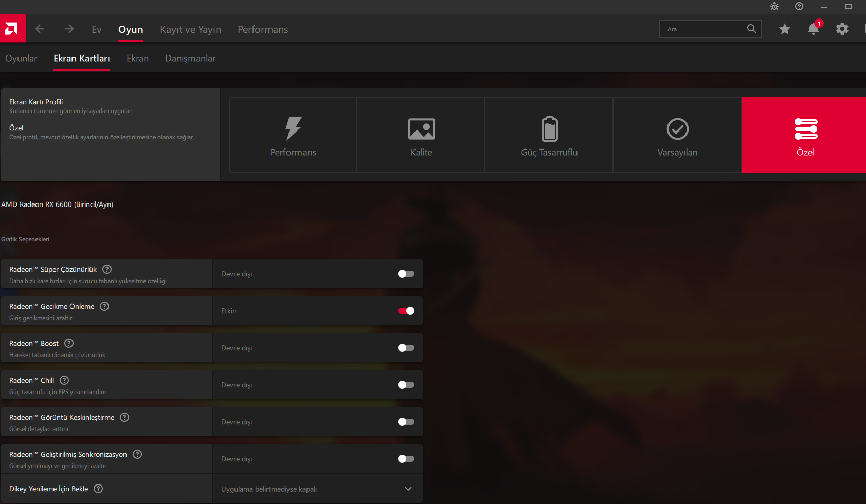The height and width of the screenshot is (504, 866).
Task: Click the Ekran Kartı Profili heading
Action: pyautogui.click(x=36, y=102)
